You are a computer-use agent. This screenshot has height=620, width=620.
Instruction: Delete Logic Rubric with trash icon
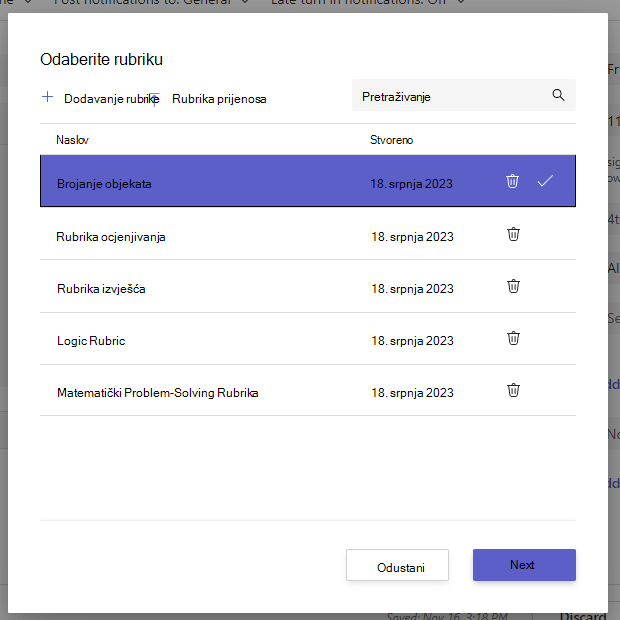coord(513,338)
